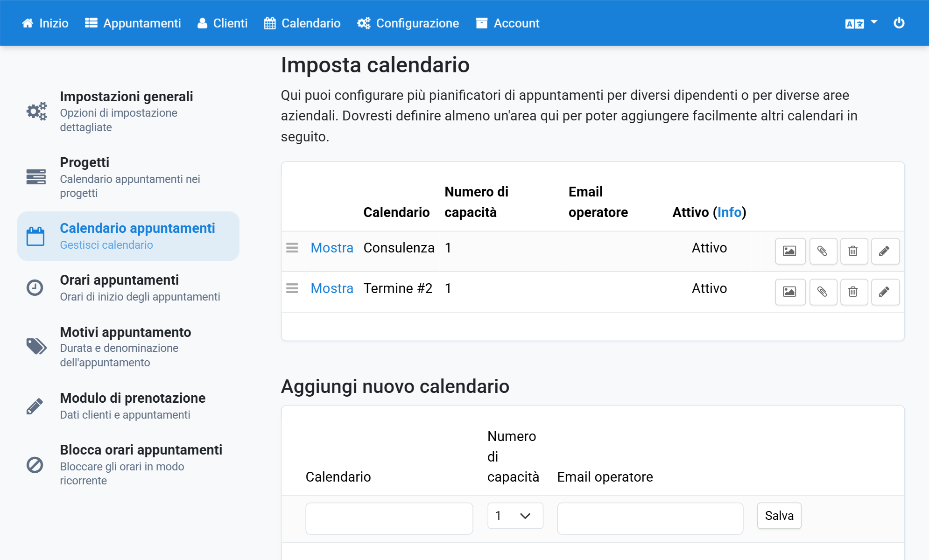Click the clock icon for Orari appuntamenti
This screenshot has height=560, width=929.
pos(35,287)
